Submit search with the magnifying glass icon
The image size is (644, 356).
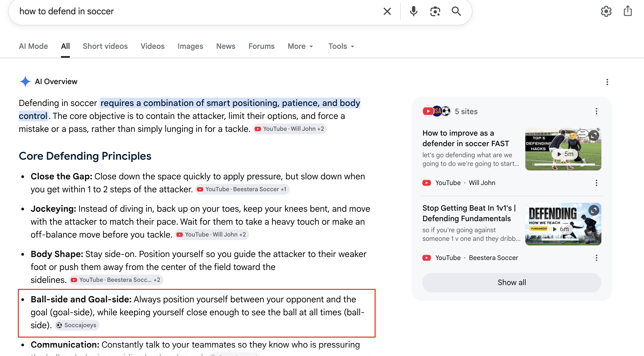coord(456,11)
